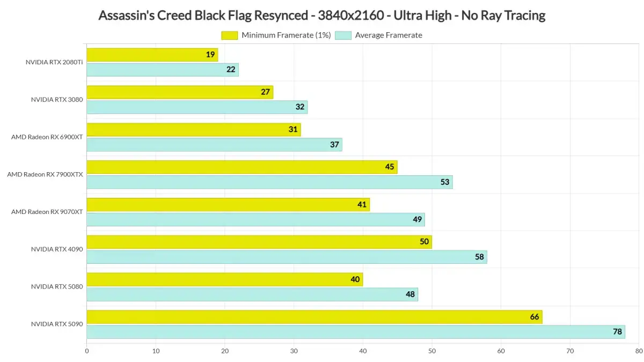
Task: Select the AMD Radeon RX 9070XT axis label
Action: tap(47, 212)
